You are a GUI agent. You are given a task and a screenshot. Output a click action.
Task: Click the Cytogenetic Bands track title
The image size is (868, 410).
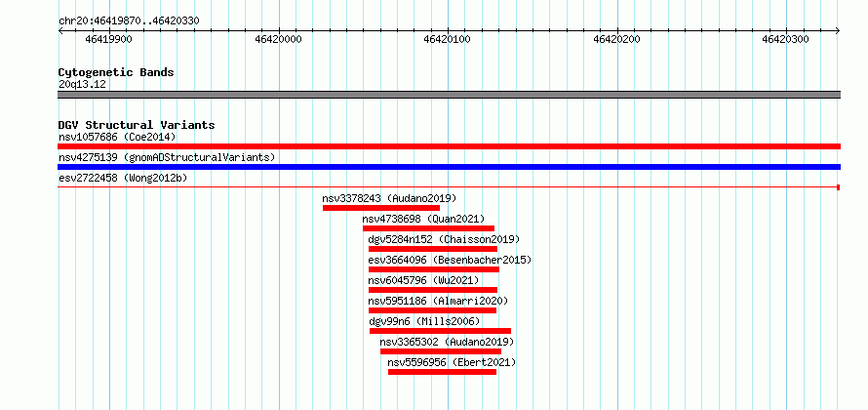[x=116, y=72]
